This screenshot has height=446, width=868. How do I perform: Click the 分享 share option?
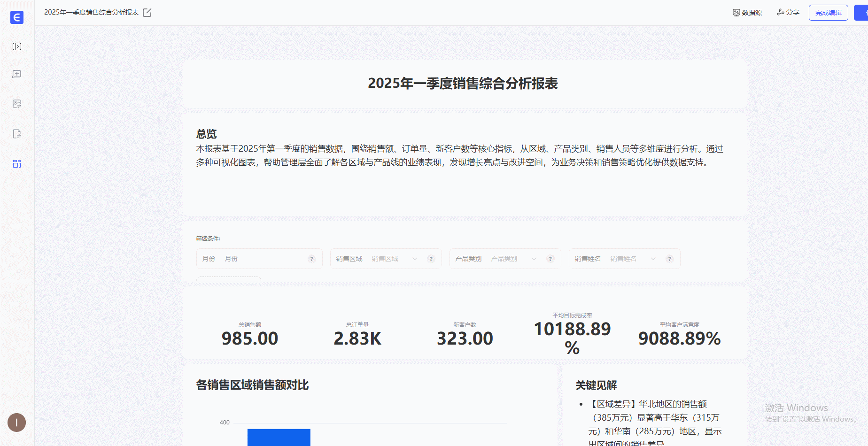pos(788,13)
